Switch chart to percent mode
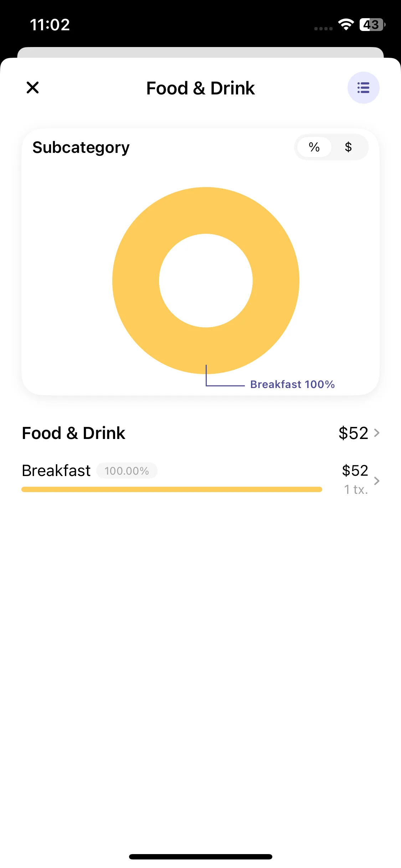 [314, 147]
